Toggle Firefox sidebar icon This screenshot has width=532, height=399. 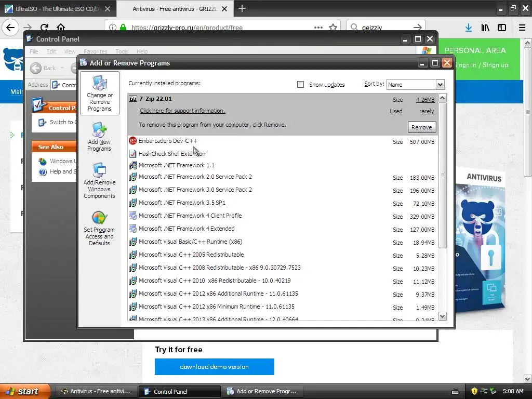point(502,28)
